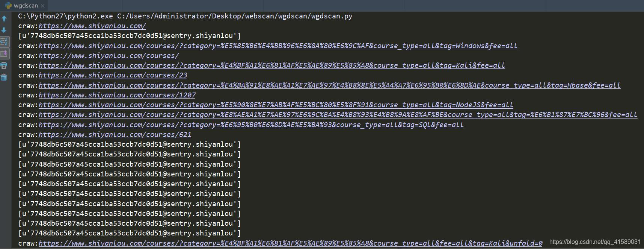The width and height of the screenshot is (644, 249).
Task: Open the courses/23 link
Action: tap(113, 75)
